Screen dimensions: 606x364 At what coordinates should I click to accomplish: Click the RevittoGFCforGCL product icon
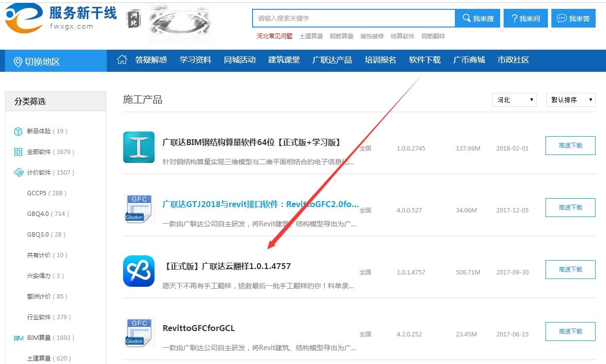click(x=139, y=333)
